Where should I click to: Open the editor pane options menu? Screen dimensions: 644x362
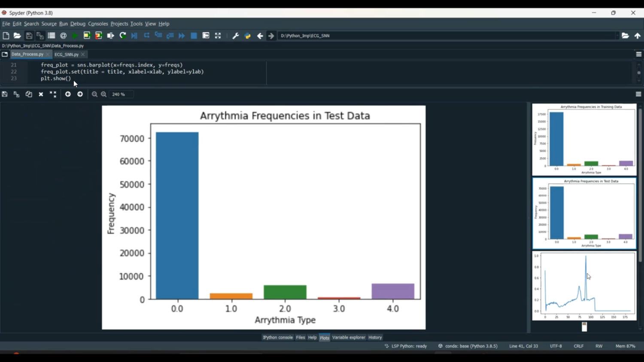(x=638, y=54)
